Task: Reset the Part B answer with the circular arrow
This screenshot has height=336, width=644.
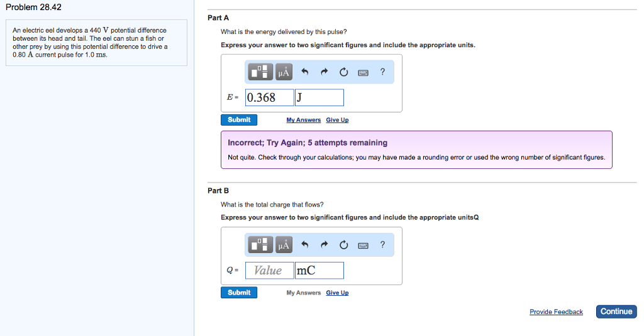Action: [343, 245]
